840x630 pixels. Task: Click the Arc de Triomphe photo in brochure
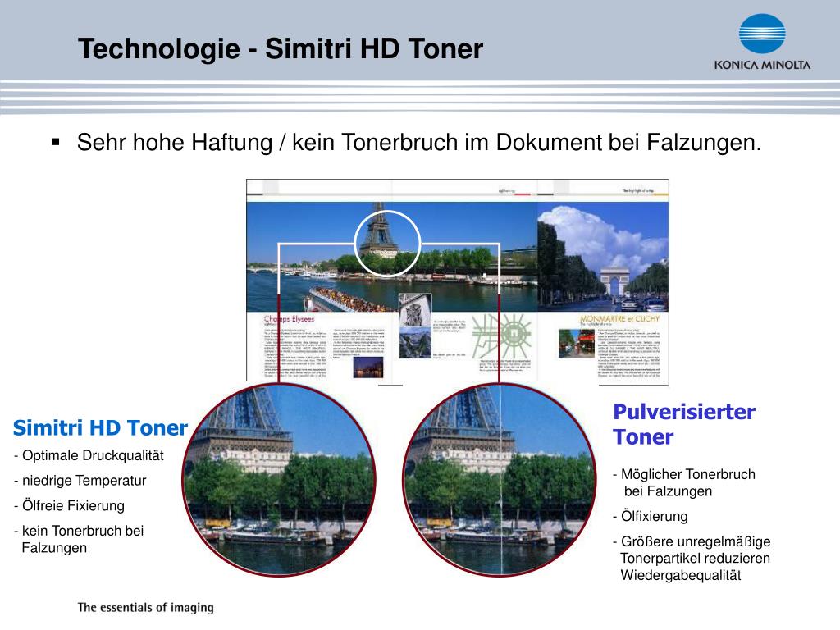coord(603,257)
